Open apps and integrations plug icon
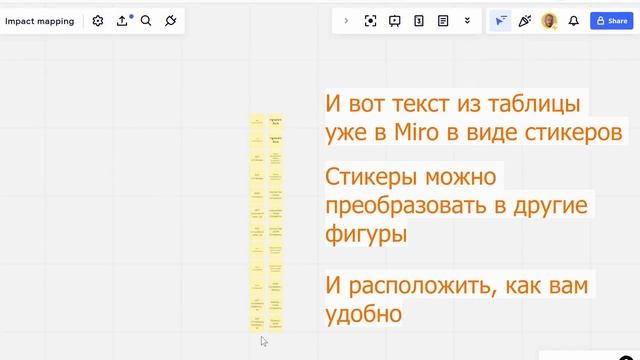The height and width of the screenshot is (360, 640). pyautogui.click(x=170, y=21)
